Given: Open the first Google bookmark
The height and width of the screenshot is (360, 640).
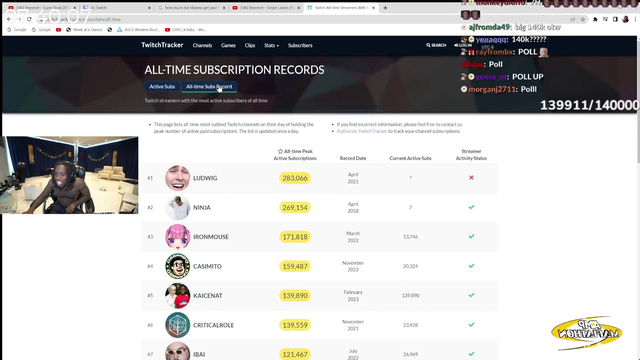Looking at the screenshot, I should pyautogui.click(x=16, y=30).
